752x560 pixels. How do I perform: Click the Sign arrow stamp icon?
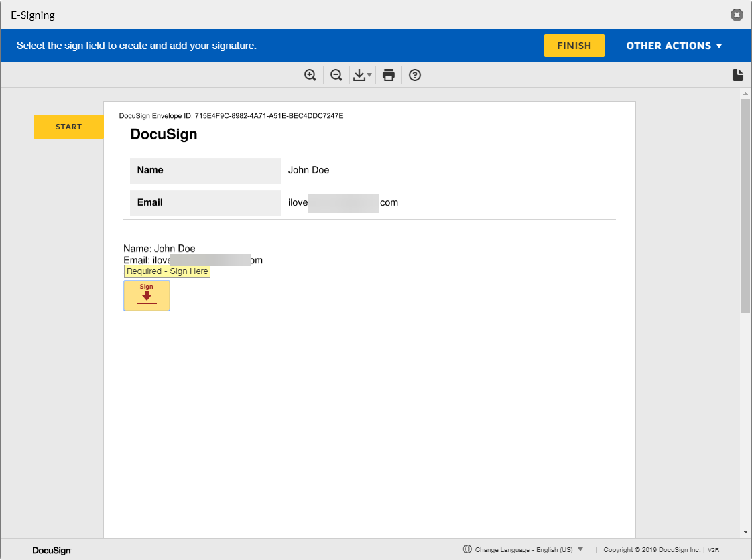tap(147, 295)
